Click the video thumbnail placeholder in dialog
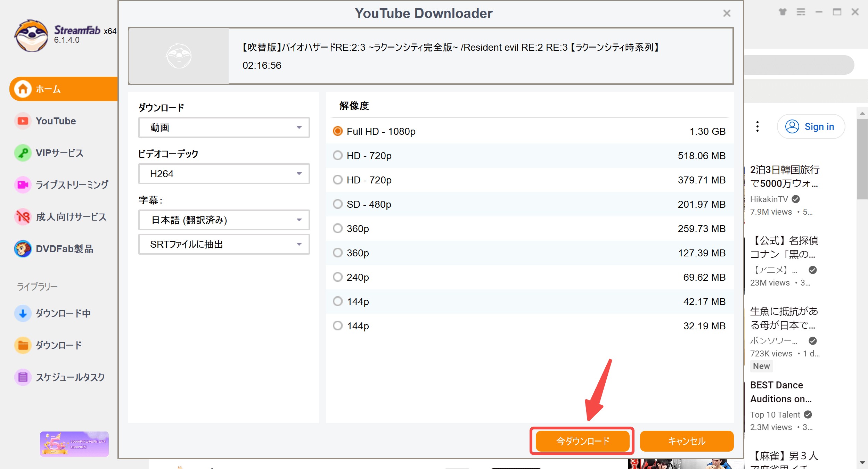 (x=179, y=56)
